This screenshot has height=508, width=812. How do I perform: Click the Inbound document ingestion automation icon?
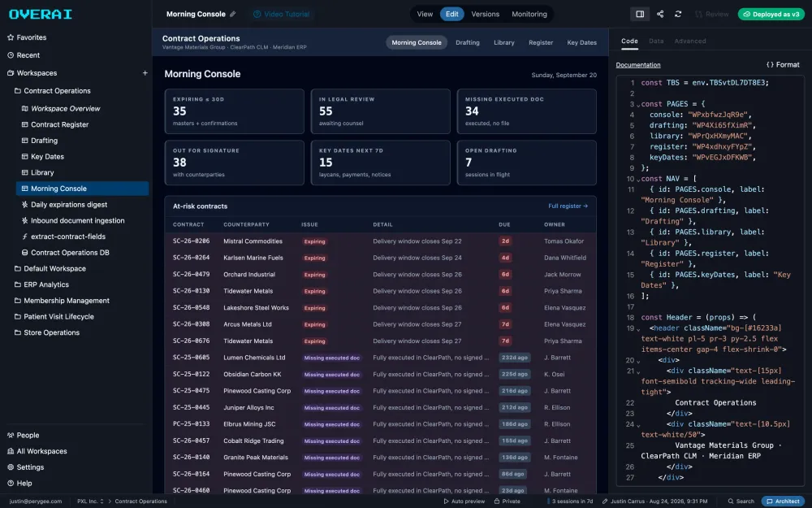tap(25, 220)
